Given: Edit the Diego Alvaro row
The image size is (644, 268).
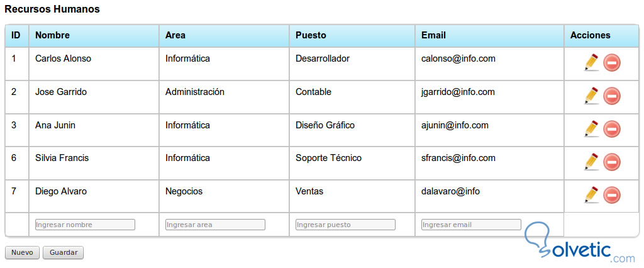Looking at the screenshot, I should coord(591,194).
